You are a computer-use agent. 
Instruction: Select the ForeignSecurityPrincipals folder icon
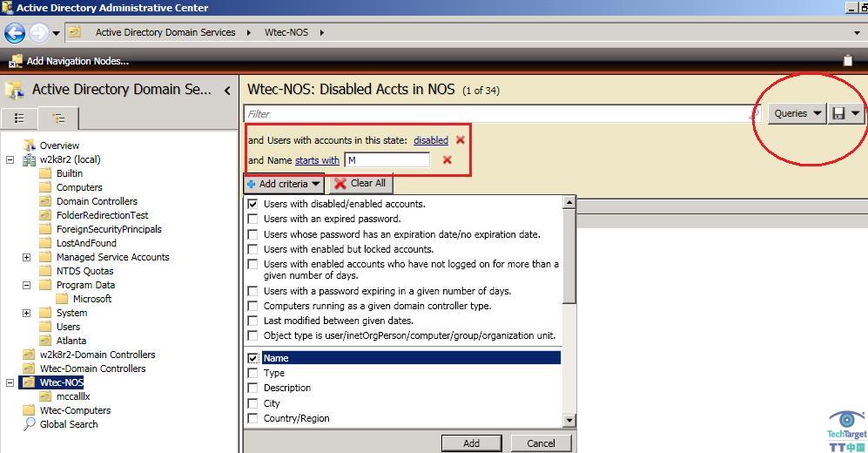(45, 229)
